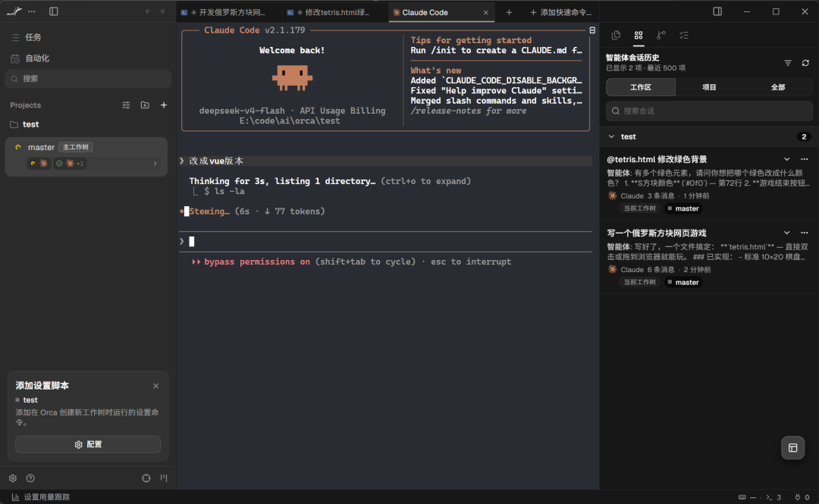The height and width of the screenshot is (504, 819).
Task: Click the keyboard icon in status bar
Action: pyautogui.click(x=742, y=497)
